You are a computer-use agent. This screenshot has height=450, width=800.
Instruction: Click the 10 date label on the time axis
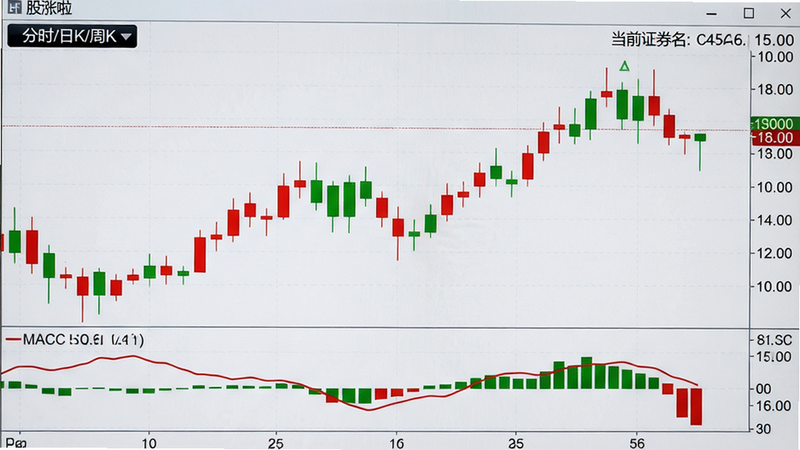(148, 443)
